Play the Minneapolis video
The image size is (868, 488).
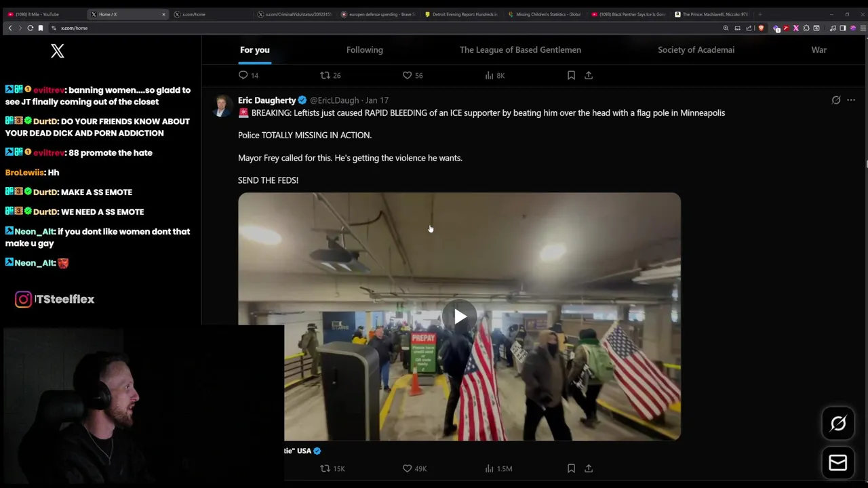click(459, 317)
